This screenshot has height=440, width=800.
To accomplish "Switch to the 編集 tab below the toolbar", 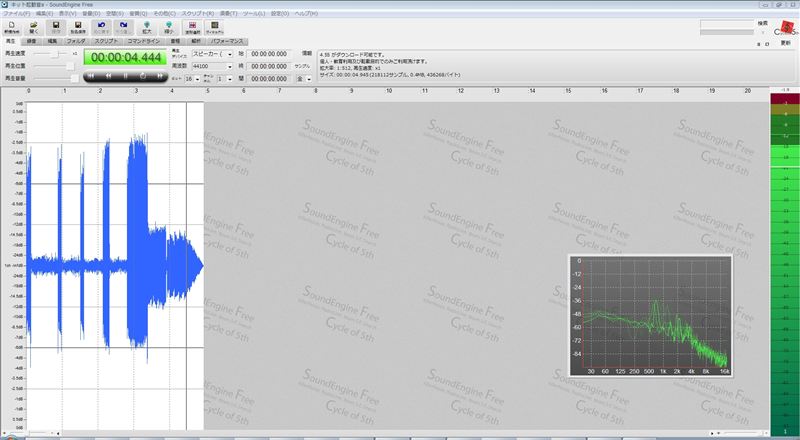I will coord(52,41).
